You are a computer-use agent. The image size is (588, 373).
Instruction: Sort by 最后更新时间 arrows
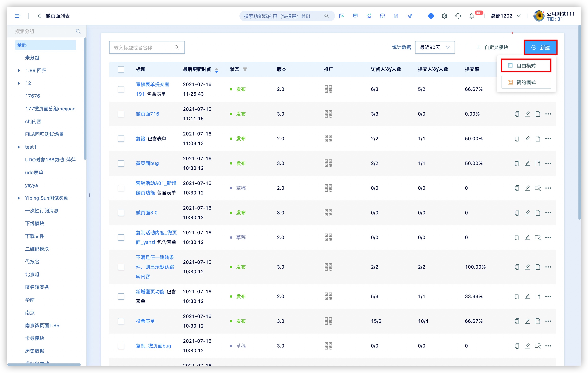point(217,70)
